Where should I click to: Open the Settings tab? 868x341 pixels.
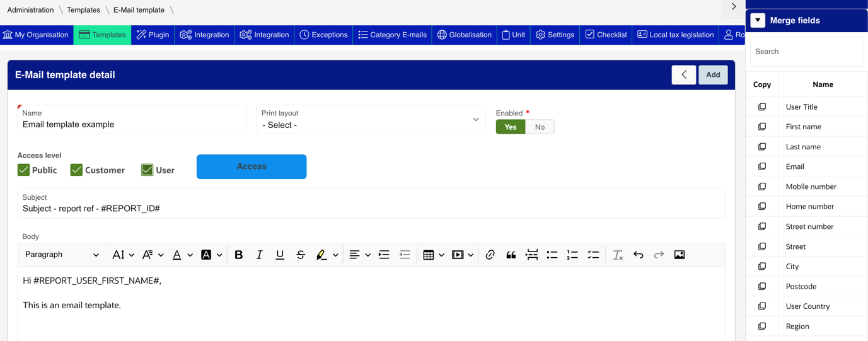(555, 35)
